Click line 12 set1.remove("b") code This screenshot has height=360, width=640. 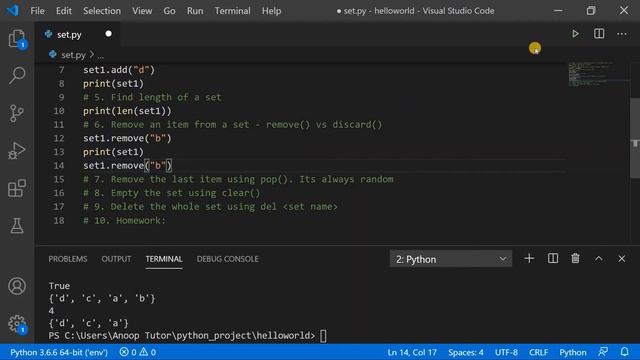[x=127, y=138]
